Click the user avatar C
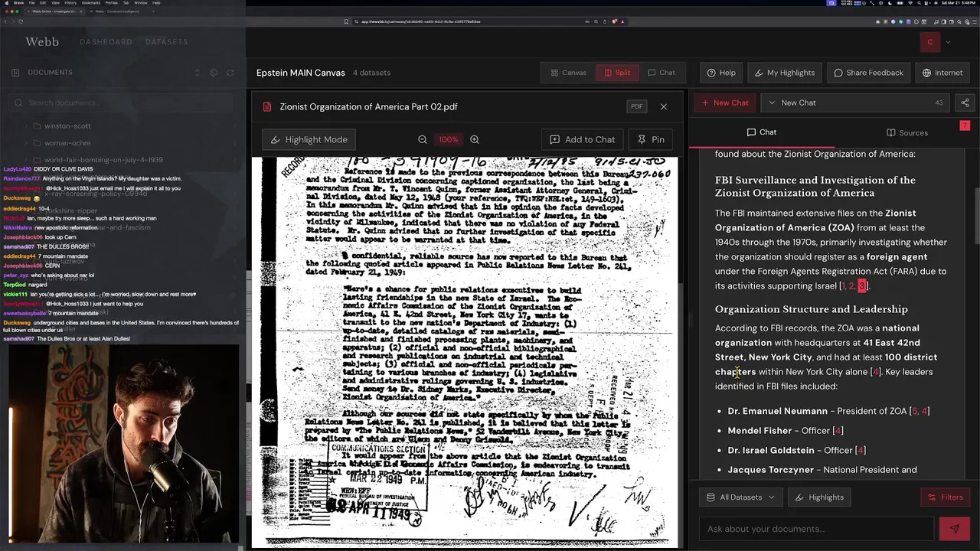Viewport: 980px width, 551px height. 929,42
